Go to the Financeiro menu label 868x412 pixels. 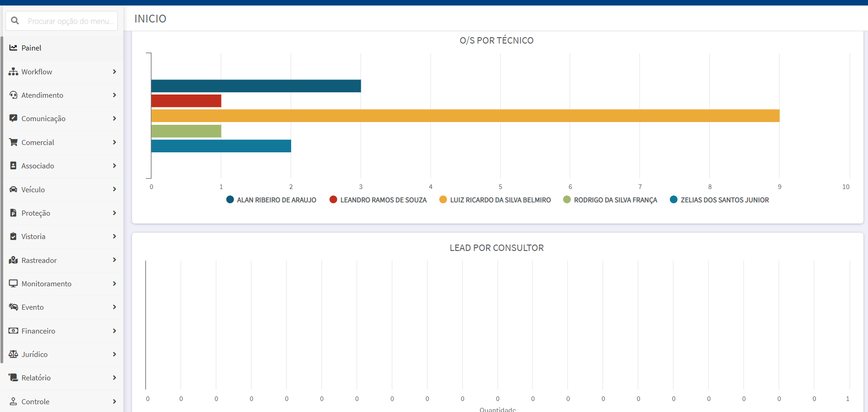(39, 331)
